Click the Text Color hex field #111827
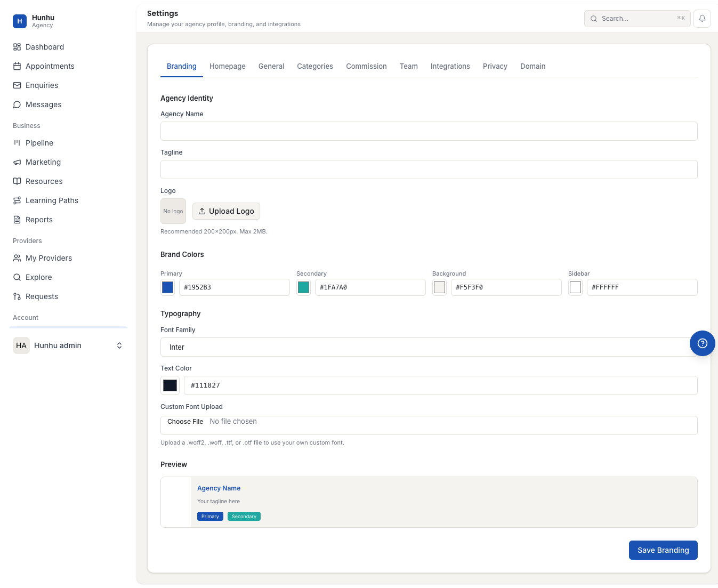718x588 pixels. 440,385
